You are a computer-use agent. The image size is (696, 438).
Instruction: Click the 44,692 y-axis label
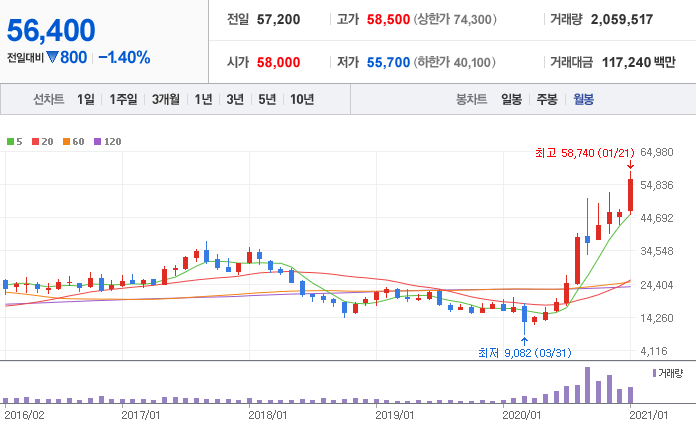click(656, 218)
